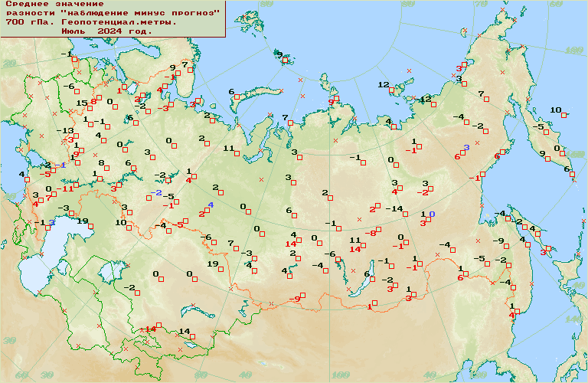Click the red value "-14" in Central Asia
The height and width of the screenshot is (383, 588).
[x=148, y=329]
